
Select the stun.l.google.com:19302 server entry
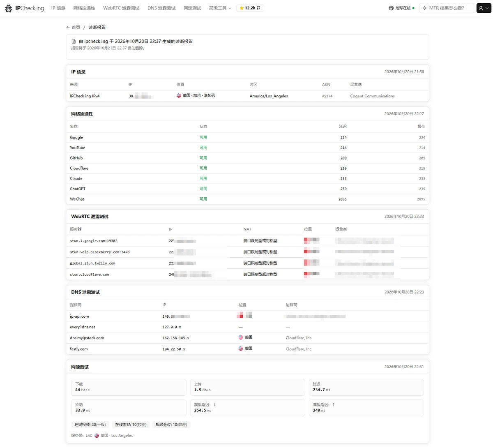pyautogui.click(x=94, y=241)
